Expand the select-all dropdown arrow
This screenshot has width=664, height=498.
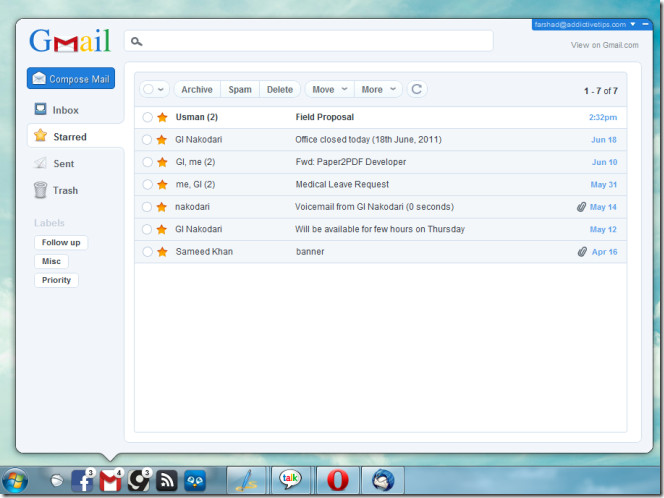coord(161,90)
